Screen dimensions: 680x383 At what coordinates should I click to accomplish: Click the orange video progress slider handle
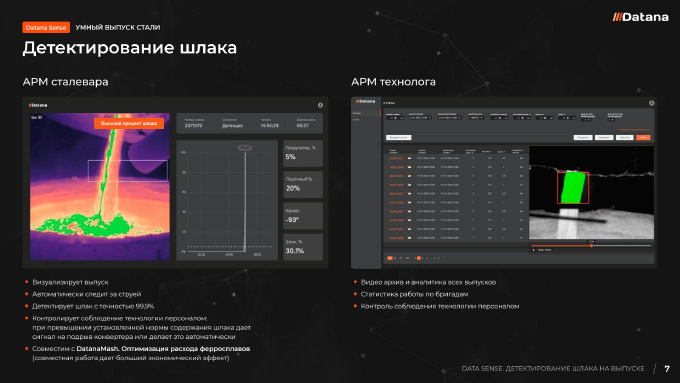592,246
